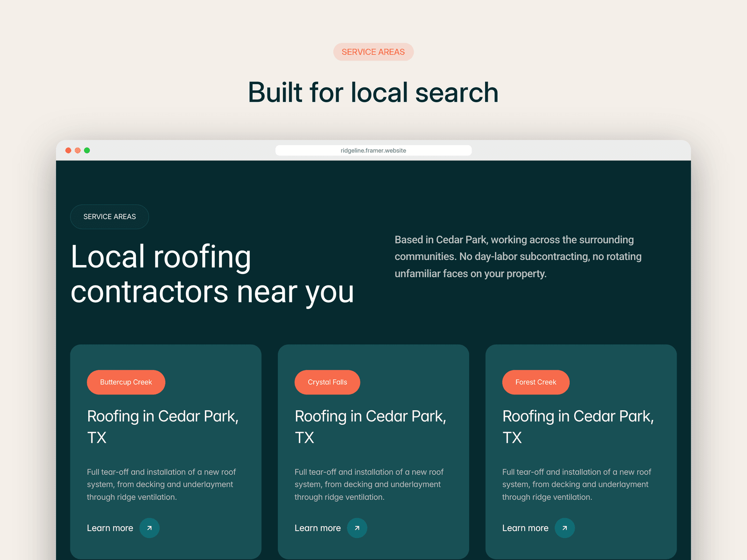Image resolution: width=747 pixels, height=560 pixels.
Task: Click the arrow icon on Crystal Falls card
Action: (x=357, y=528)
